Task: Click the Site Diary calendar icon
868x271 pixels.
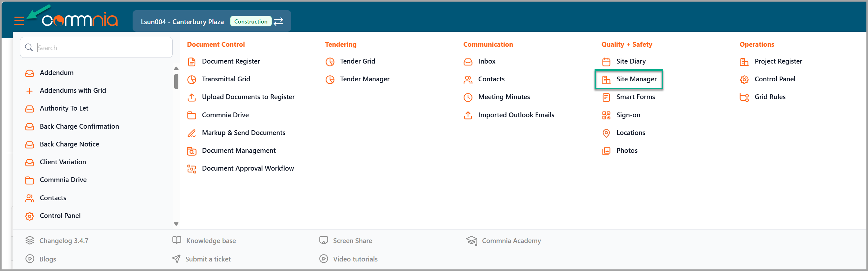Action: (606, 62)
